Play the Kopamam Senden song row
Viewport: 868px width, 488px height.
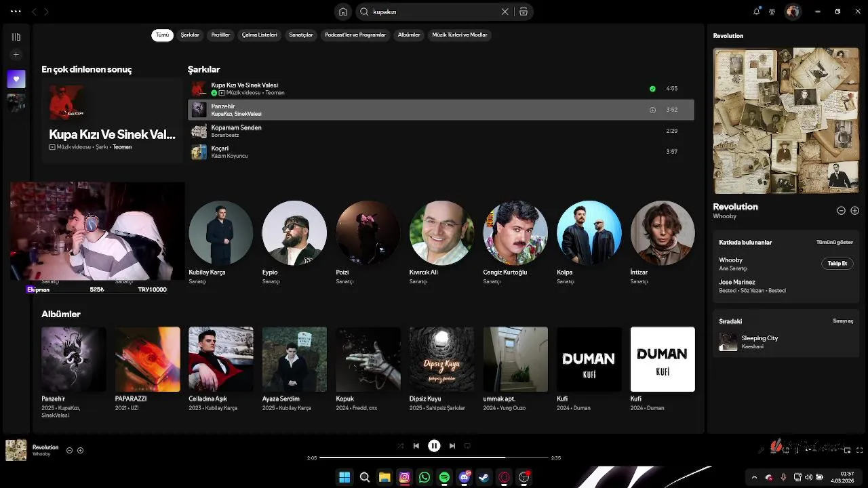coord(441,131)
